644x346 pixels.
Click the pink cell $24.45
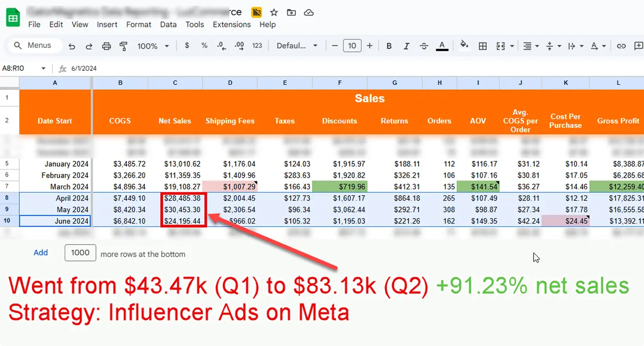(566, 221)
